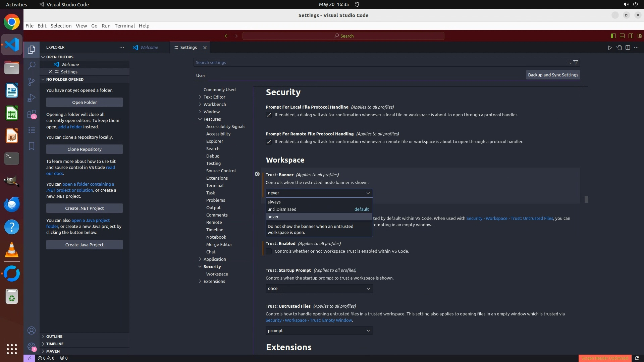Open Trust: Startup Prompt 'once' dropdown
This screenshot has width=644, height=362.
[x=319, y=289]
